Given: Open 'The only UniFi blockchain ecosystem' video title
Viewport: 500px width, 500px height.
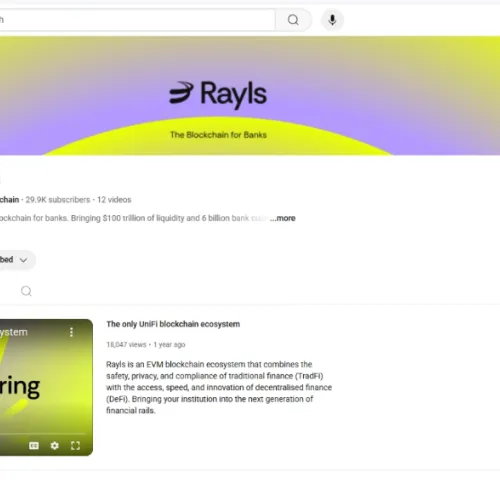Looking at the screenshot, I should coord(173,324).
